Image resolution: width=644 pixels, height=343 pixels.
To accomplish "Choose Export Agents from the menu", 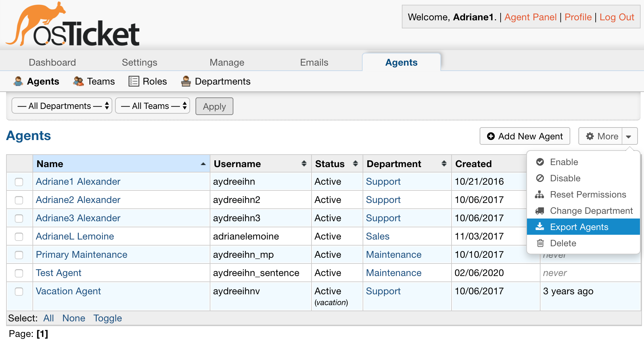I will tap(579, 227).
